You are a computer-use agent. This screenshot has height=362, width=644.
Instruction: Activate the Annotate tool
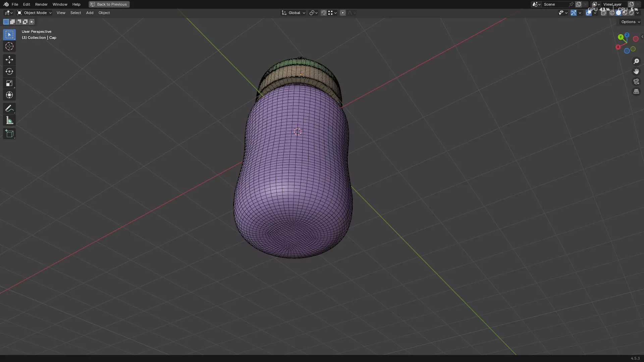[x=9, y=108]
